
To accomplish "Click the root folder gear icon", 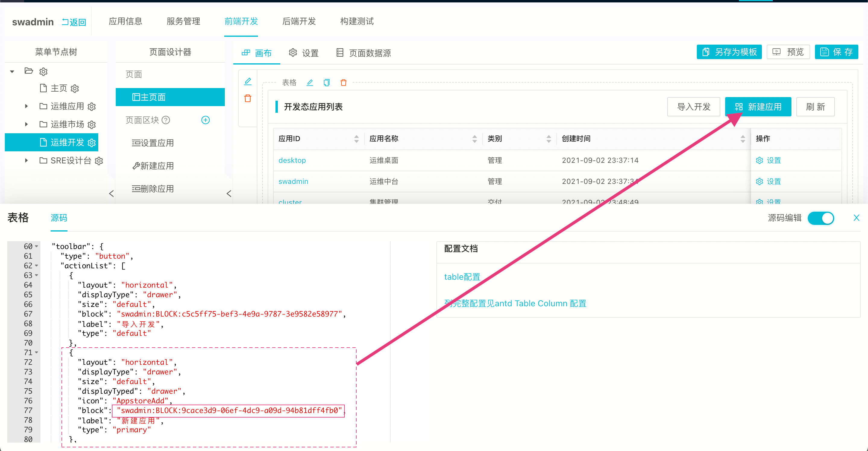I will click(x=43, y=71).
